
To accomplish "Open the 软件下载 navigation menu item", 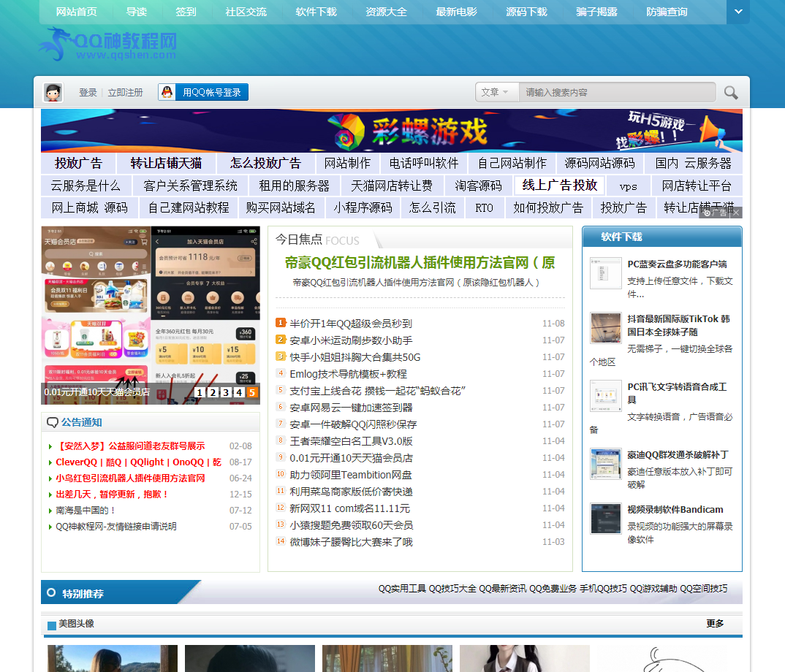I will (x=316, y=12).
